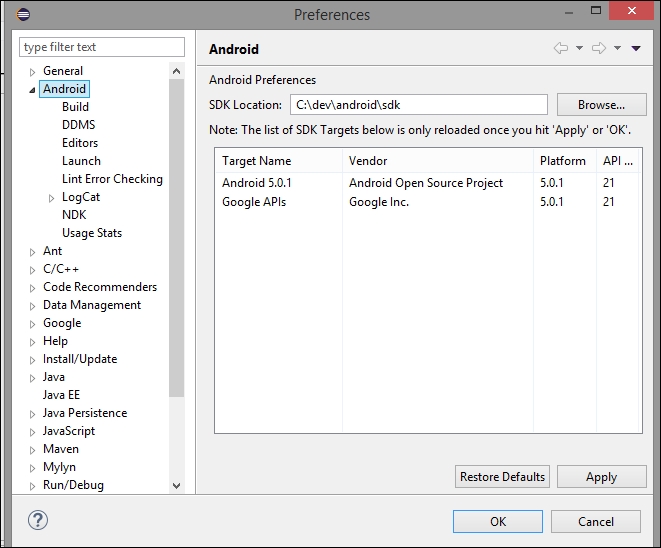Click the Apply button
Viewport: 661px width, 548px height.
pos(602,477)
